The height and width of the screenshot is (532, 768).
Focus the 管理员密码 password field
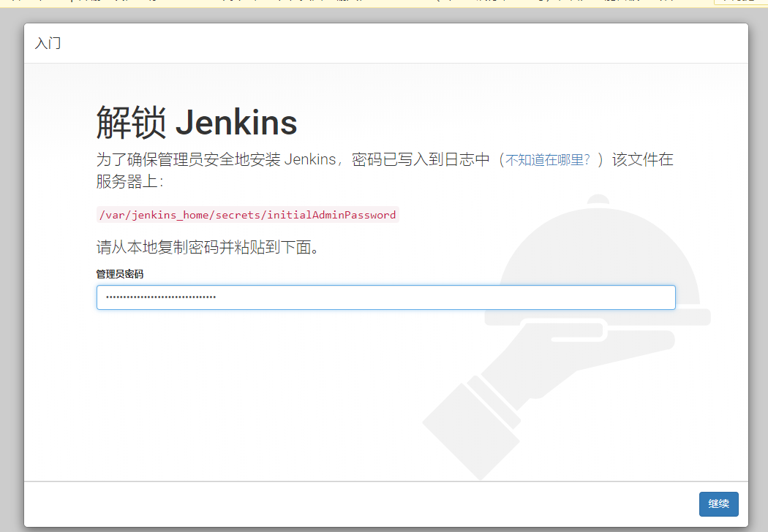(386, 297)
